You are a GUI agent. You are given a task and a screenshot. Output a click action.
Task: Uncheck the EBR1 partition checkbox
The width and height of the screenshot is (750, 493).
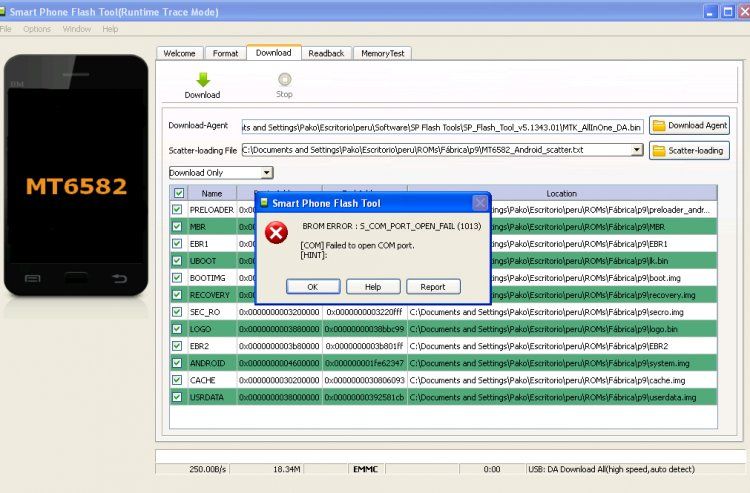point(177,243)
